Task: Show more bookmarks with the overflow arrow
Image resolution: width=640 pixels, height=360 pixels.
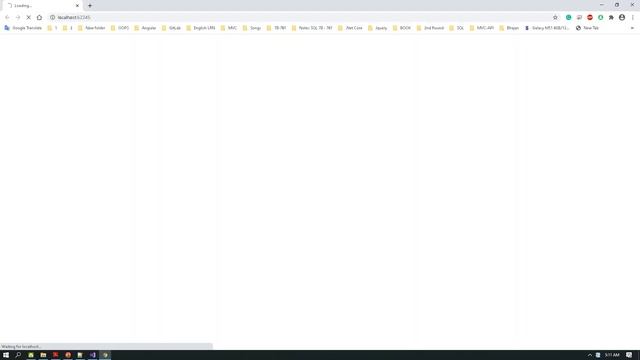Action: coord(632,28)
